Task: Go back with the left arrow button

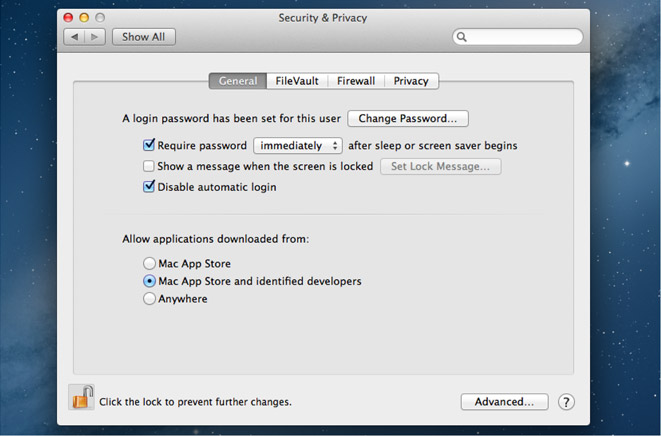Action: pyautogui.click(x=74, y=37)
